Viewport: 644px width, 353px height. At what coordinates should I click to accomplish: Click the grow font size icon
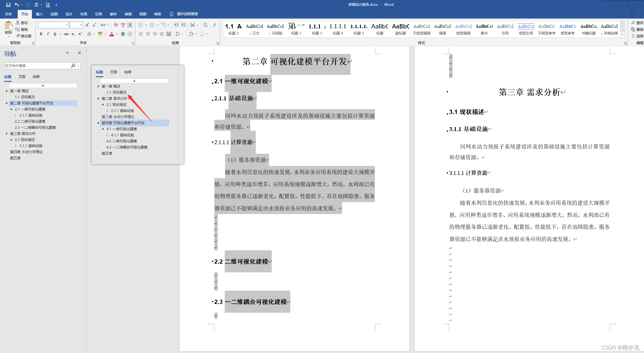click(x=87, y=25)
